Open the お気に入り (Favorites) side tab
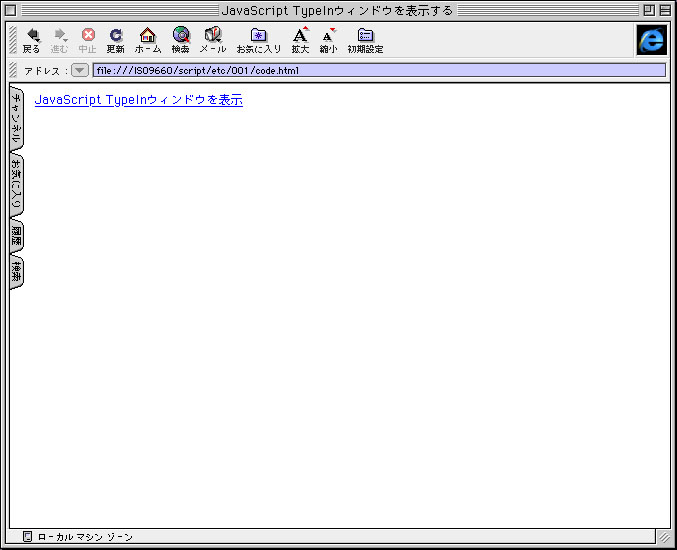 click(x=16, y=184)
